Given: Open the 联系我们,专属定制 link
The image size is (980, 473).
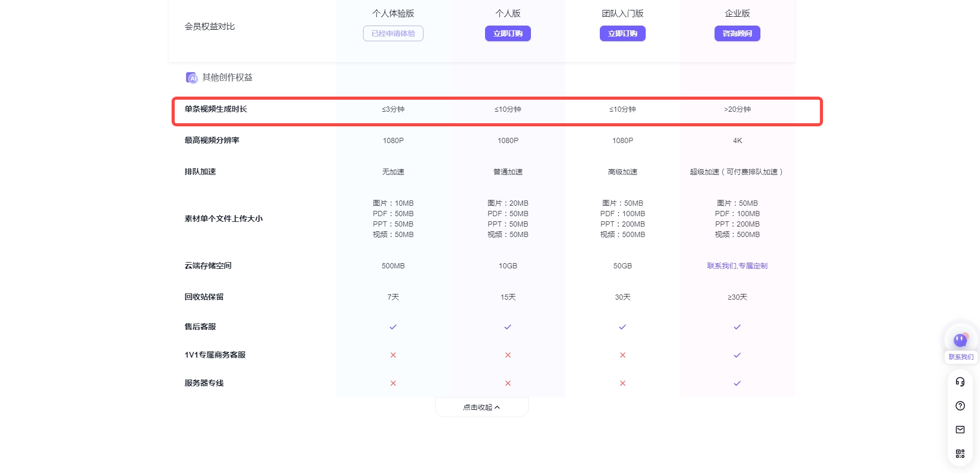Looking at the screenshot, I should (737, 266).
